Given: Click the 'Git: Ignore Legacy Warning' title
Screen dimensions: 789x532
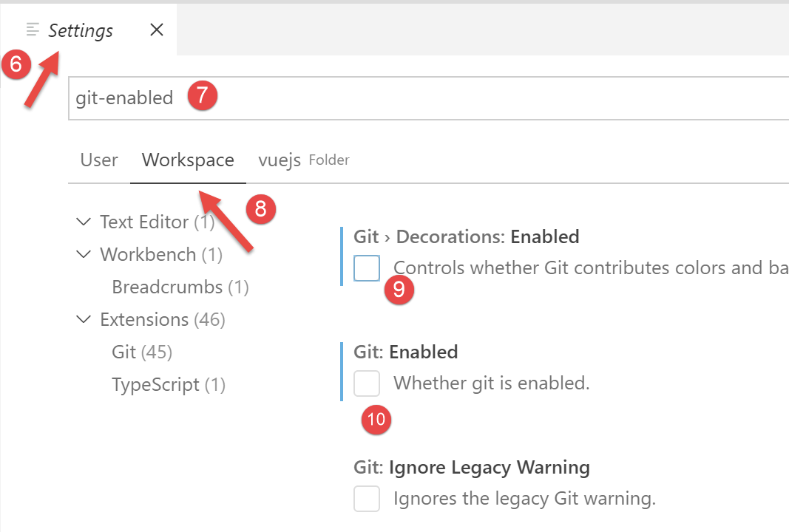Looking at the screenshot, I should [472, 467].
